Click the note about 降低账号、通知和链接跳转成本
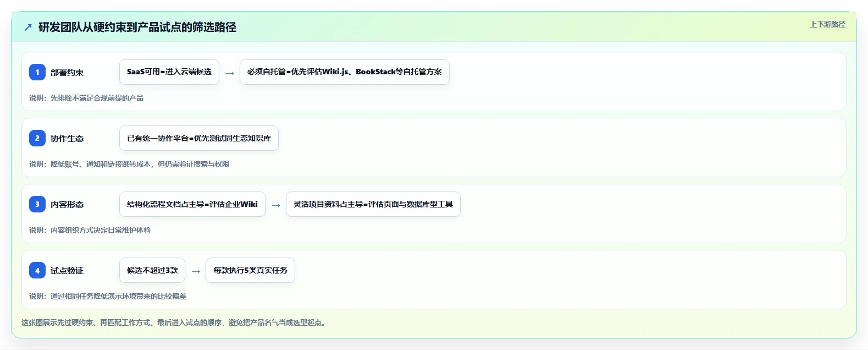This screenshot has height=350, width=868. coord(129,164)
